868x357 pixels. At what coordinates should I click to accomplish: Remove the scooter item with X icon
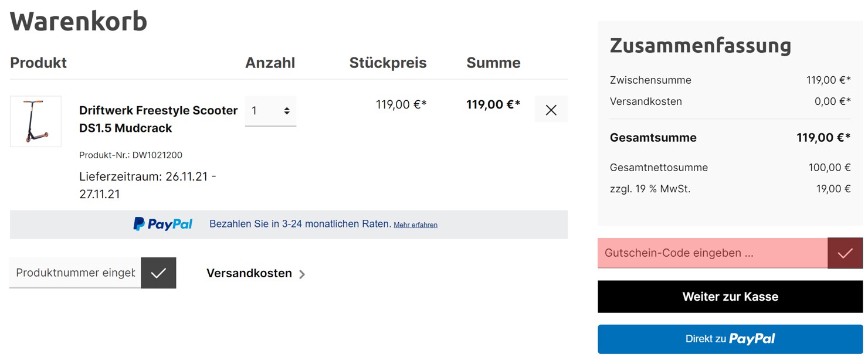coord(551,110)
